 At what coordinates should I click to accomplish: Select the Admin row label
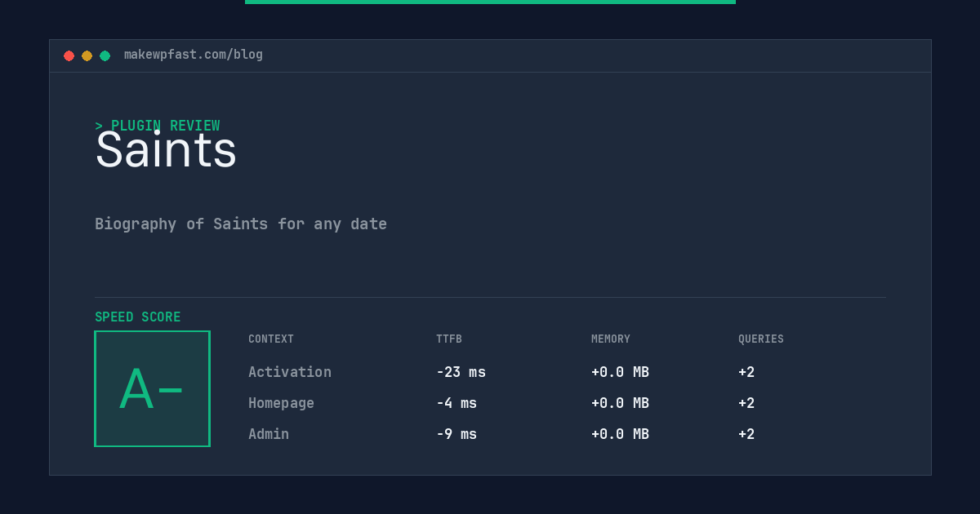point(269,434)
